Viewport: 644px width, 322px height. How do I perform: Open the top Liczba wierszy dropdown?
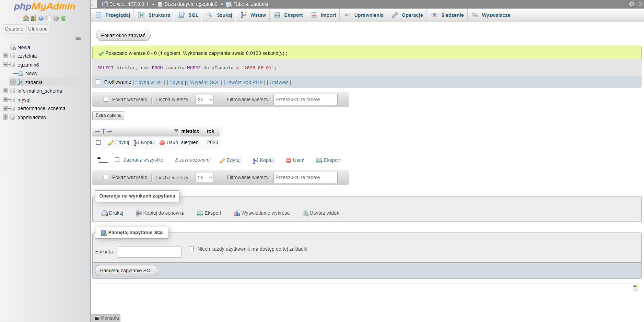click(x=204, y=99)
